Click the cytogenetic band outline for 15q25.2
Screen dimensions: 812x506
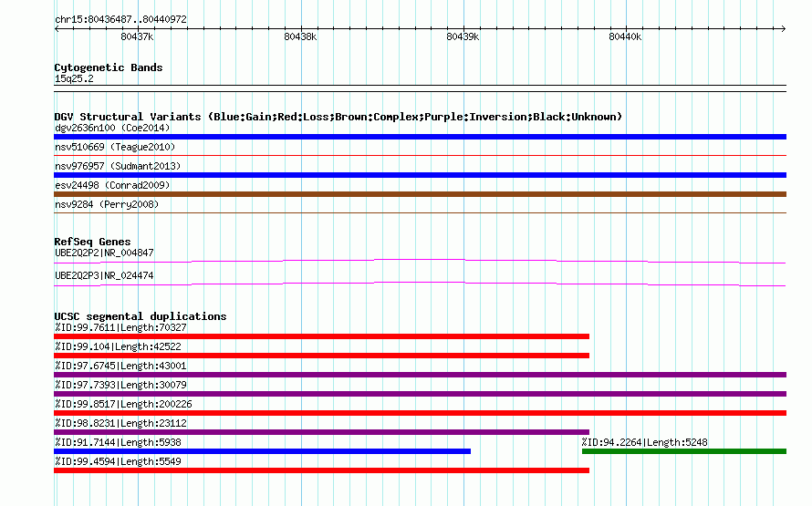click(x=420, y=88)
